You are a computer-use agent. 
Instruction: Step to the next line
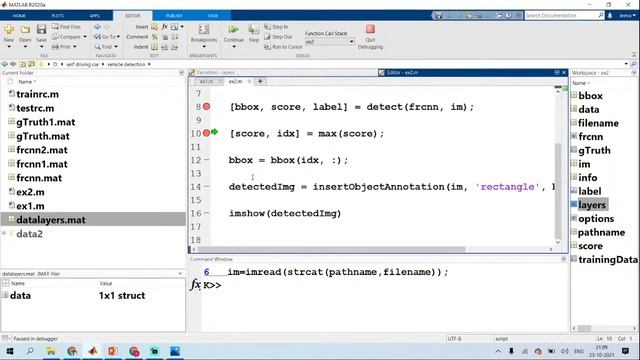(253, 33)
